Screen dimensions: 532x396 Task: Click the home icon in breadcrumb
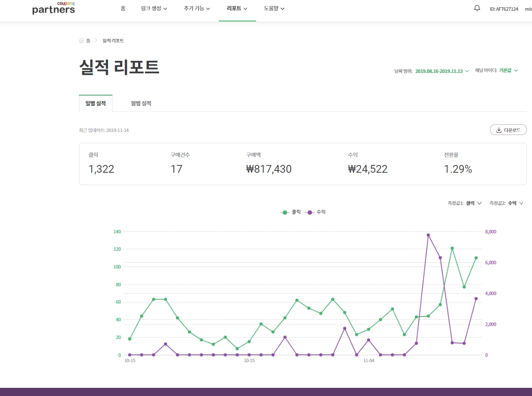(82, 41)
